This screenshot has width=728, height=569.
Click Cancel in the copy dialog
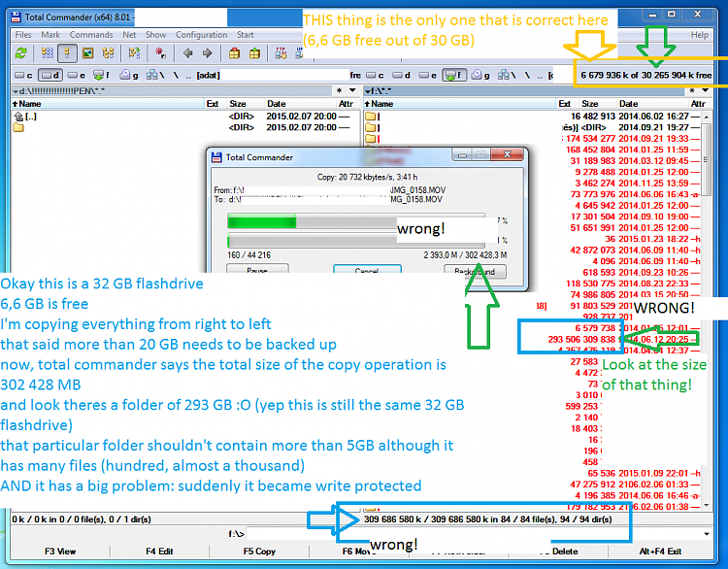coord(367,270)
